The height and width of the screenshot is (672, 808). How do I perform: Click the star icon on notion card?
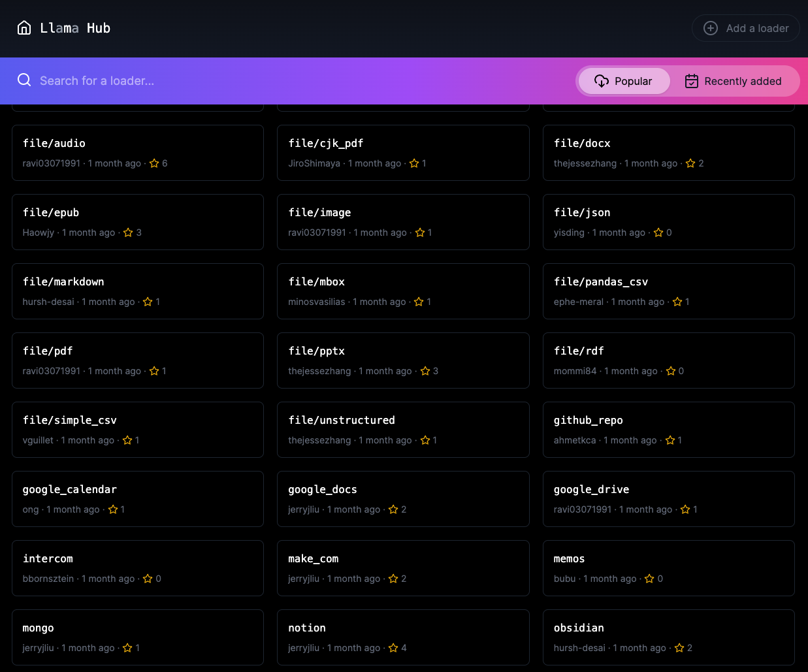pyautogui.click(x=393, y=648)
